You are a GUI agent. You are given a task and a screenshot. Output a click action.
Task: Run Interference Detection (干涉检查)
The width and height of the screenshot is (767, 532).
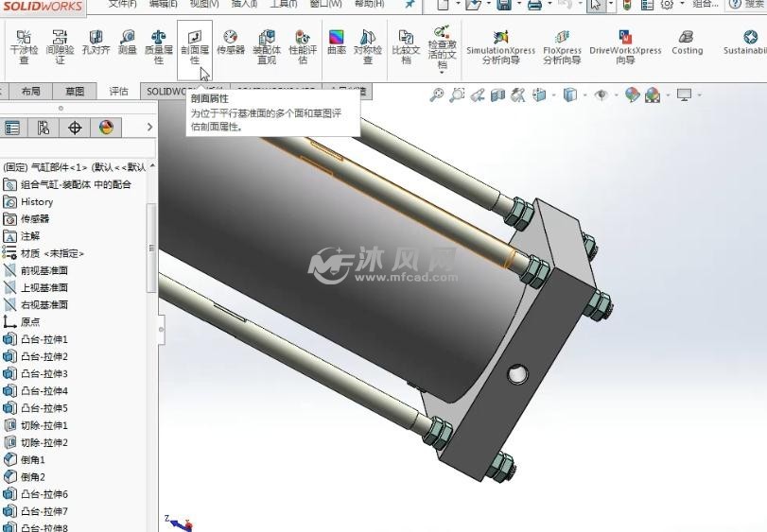(24, 47)
